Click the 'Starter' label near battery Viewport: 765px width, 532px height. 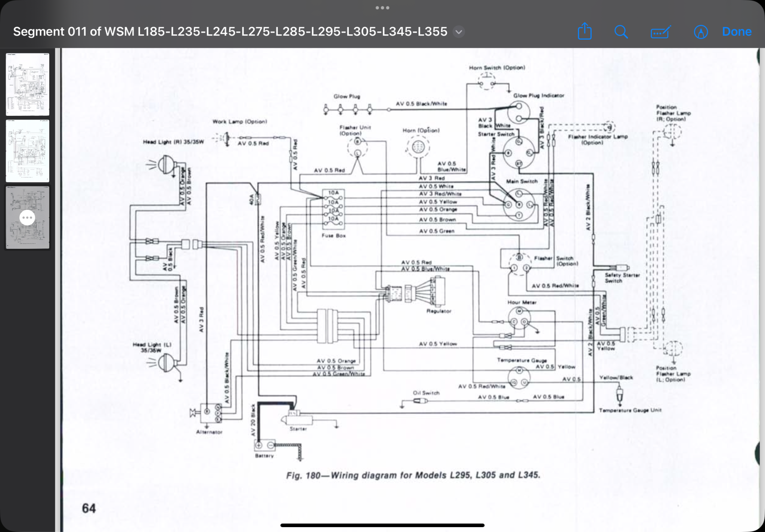298,429
